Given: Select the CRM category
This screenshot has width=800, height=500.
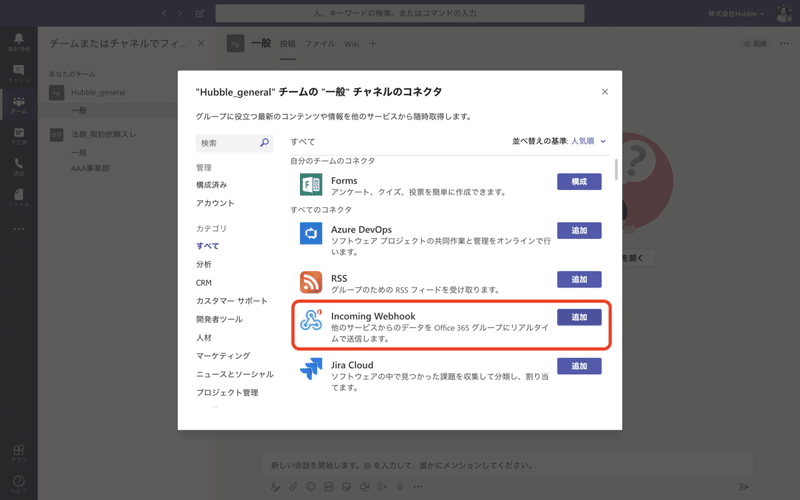Looking at the screenshot, I should point(204,283).
